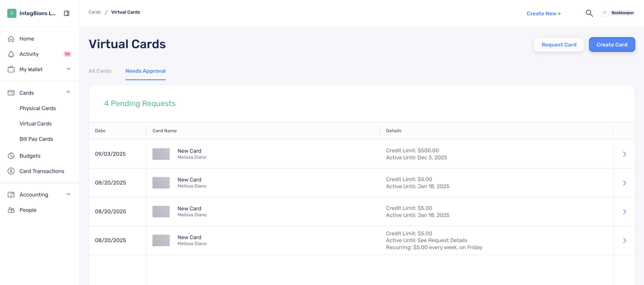Click the 56 activity notification badge
This screenshot has height=285, width=644.
(x=67, y=54)
